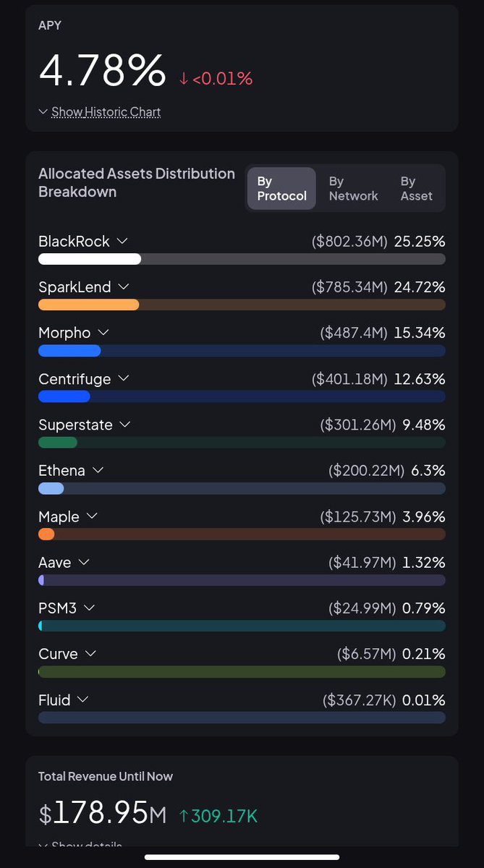Expand the Fluid protocol chevron
The width and height of the screenshot is (484, 868).
coord(83,699)
